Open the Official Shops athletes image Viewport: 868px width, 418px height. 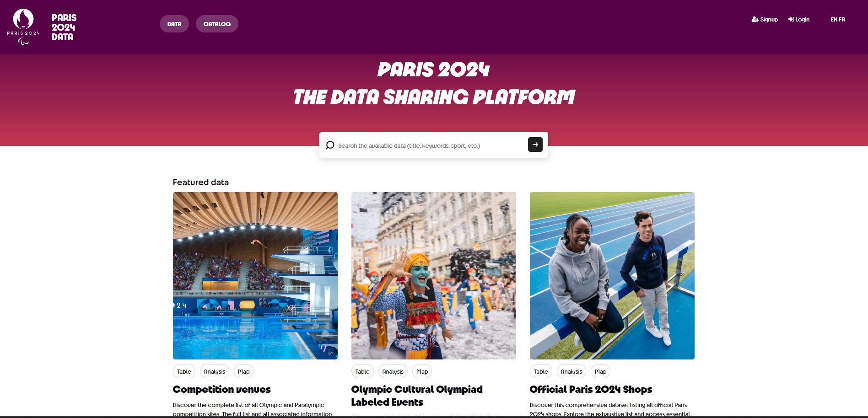[x=612, y=276]
